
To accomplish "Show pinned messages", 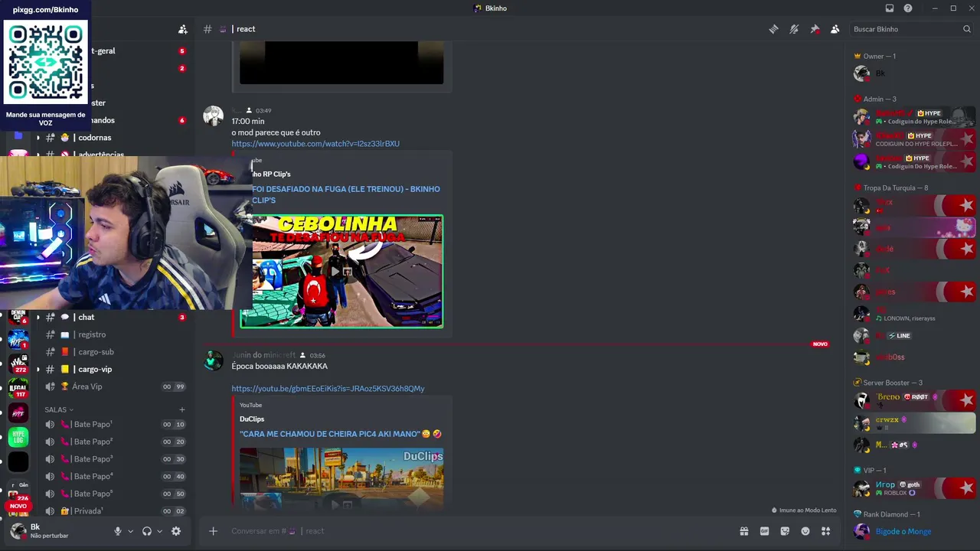I will pos(815,29).
